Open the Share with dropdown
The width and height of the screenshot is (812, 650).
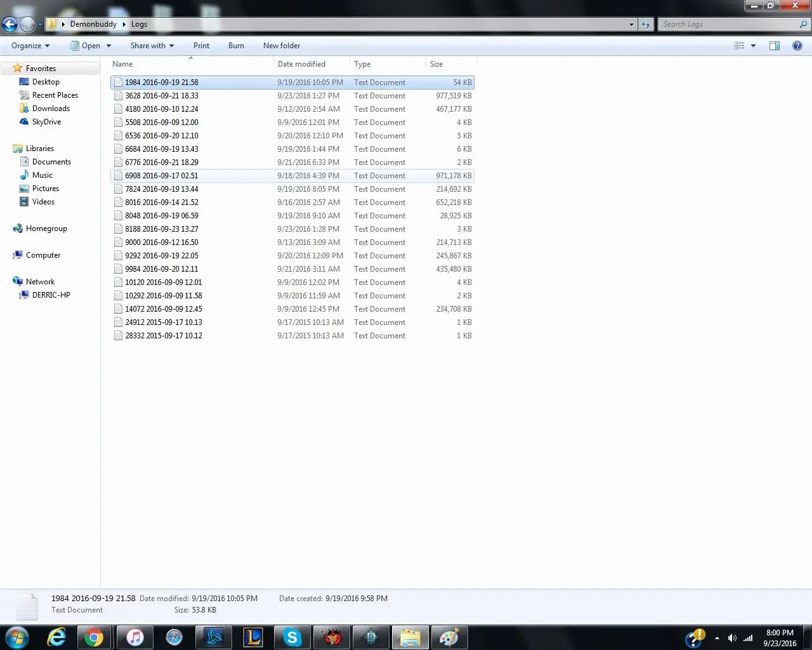pyautogui.click(x=152, y=46)
